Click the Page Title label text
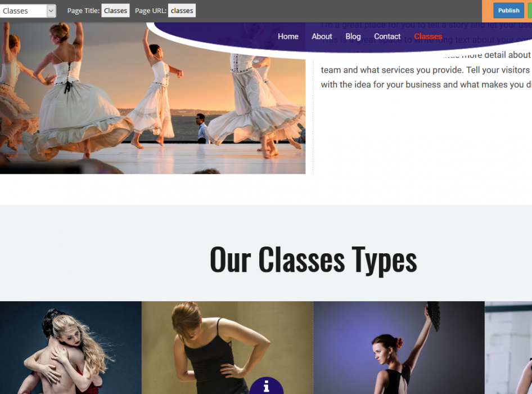532x394 pixels. click(x=83, y=11)
